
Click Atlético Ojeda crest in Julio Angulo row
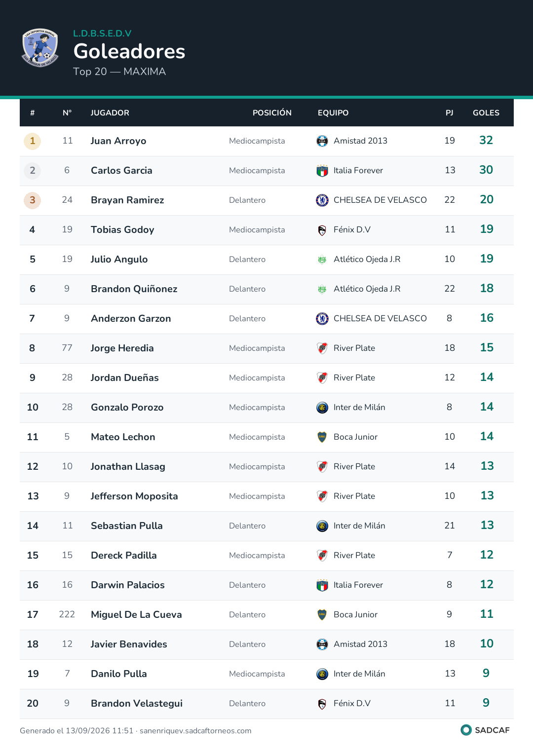[322, 260]
